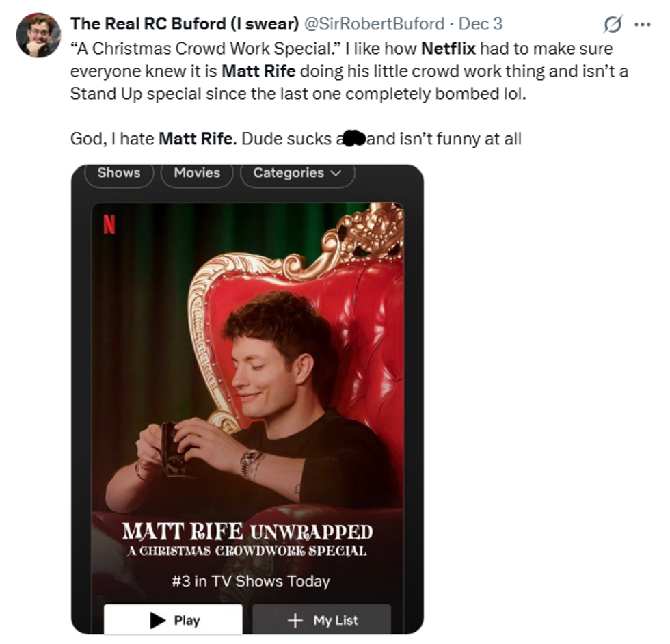This screenshot has height=644, width=670.
Task: Click the "#3 in TV Shows Today" ranking
Action: (x=250, y=582)
